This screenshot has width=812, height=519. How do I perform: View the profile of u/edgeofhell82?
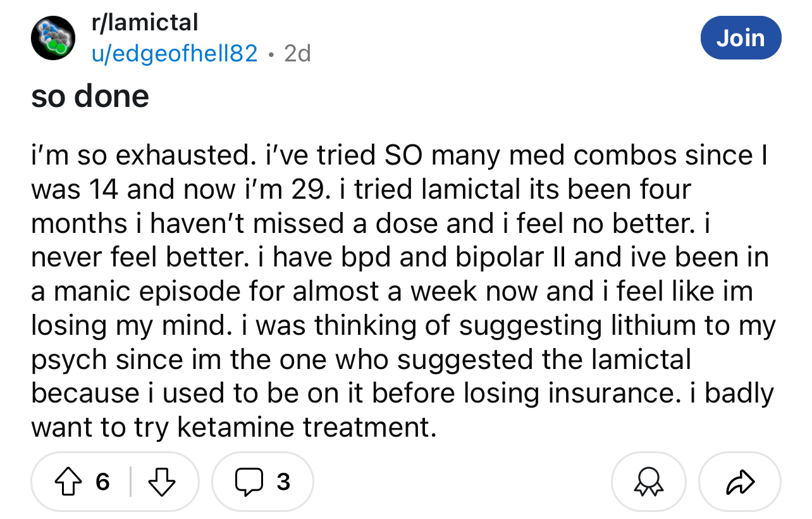(175, 54)
